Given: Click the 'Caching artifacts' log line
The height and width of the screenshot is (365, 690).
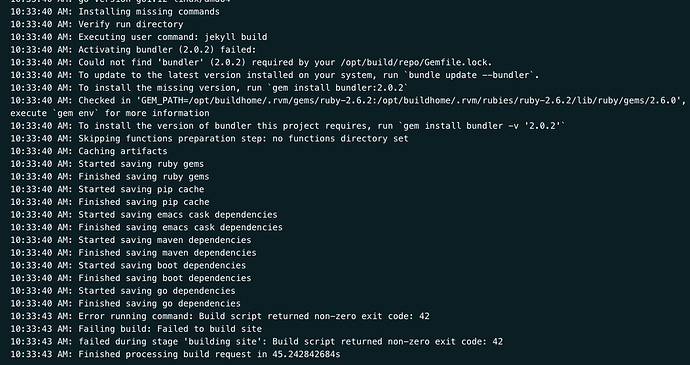Looking at the screenshot, I should (89, 151).
